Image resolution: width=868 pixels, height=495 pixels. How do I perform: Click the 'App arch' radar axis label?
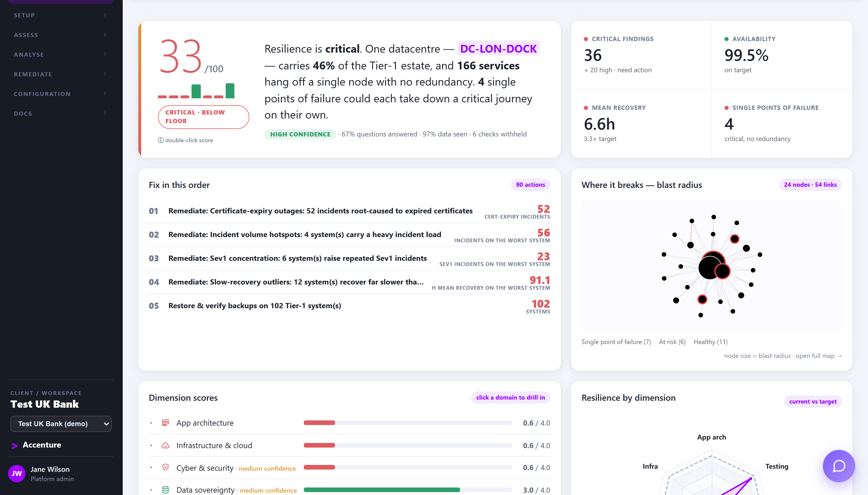tap(711, 437)
